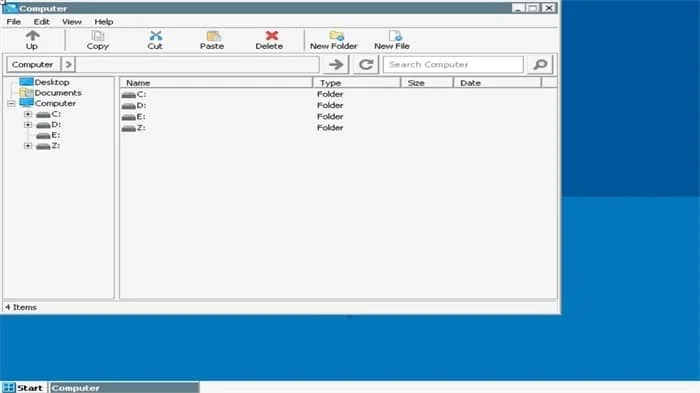Click the Search Computer input field
This screenshot has height=393, width=700.
453,65
